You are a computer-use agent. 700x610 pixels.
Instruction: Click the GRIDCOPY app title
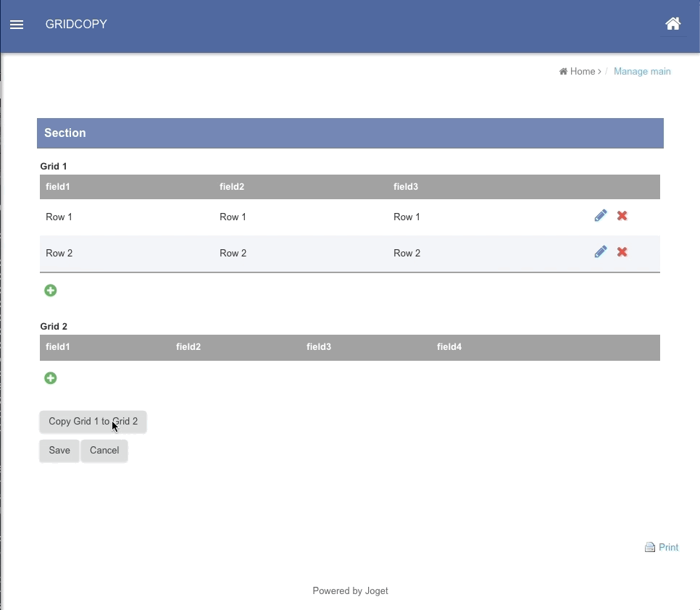point(76,25)
